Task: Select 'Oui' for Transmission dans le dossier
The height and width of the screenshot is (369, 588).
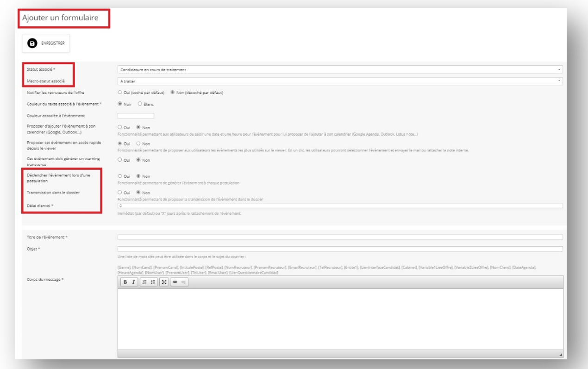Action: click(x=120, y=193)
